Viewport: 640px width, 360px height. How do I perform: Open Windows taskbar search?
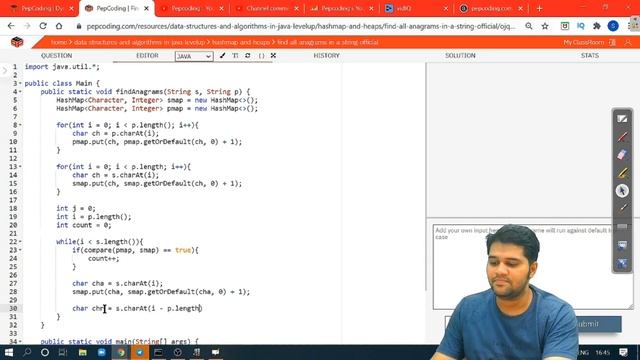click(27, 352)
